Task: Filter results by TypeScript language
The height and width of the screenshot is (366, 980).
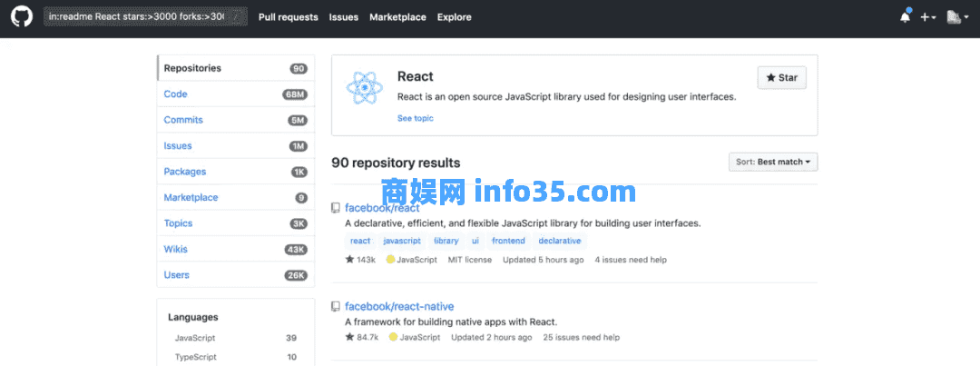Action: tap(236, 357)
